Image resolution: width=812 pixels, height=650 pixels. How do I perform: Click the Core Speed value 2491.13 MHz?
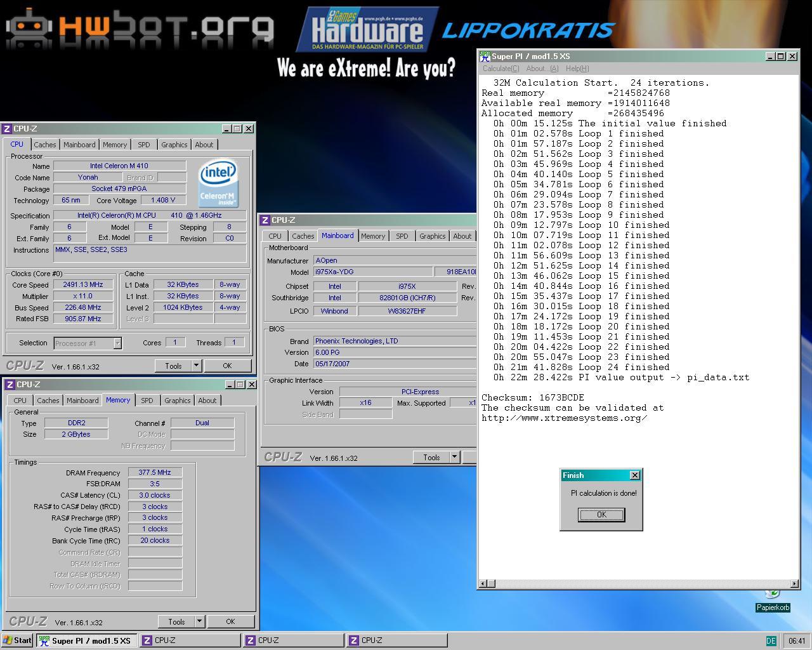pos(83,285)
